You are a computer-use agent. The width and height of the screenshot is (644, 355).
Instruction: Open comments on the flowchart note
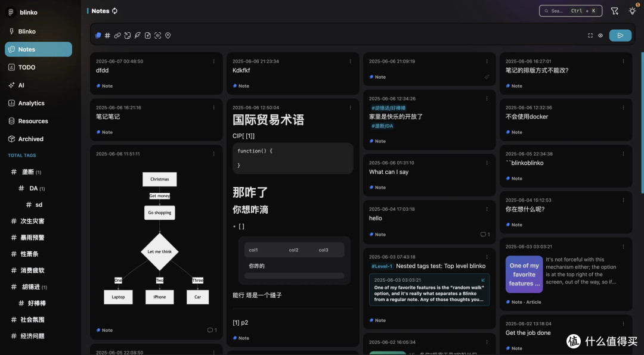click(212, 330)
